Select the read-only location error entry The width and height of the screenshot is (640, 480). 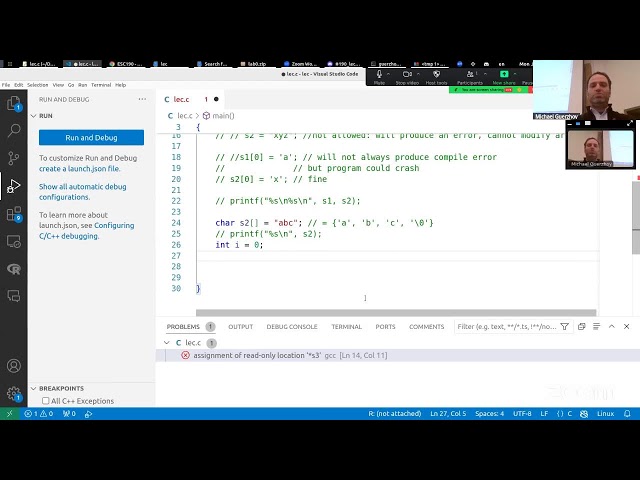click(290, 355)
